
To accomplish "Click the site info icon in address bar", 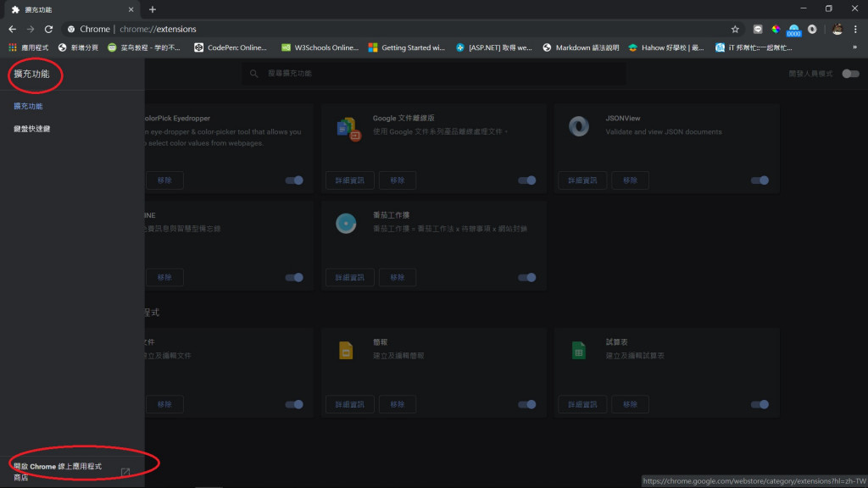I will [71, 30].
